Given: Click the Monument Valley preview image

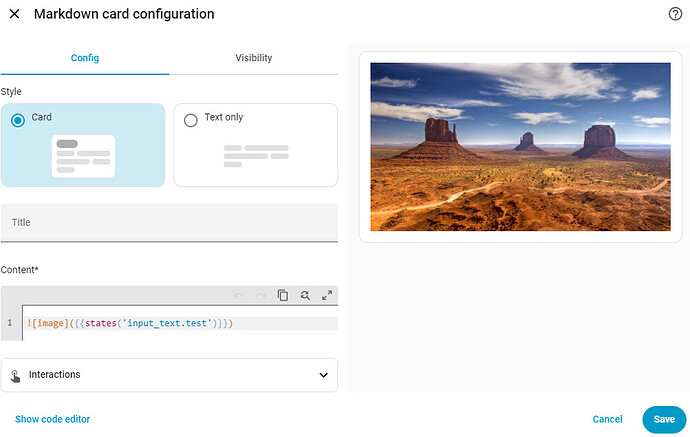Looking at the screenshot, I should pyautogui.click(x=520, y=147).
